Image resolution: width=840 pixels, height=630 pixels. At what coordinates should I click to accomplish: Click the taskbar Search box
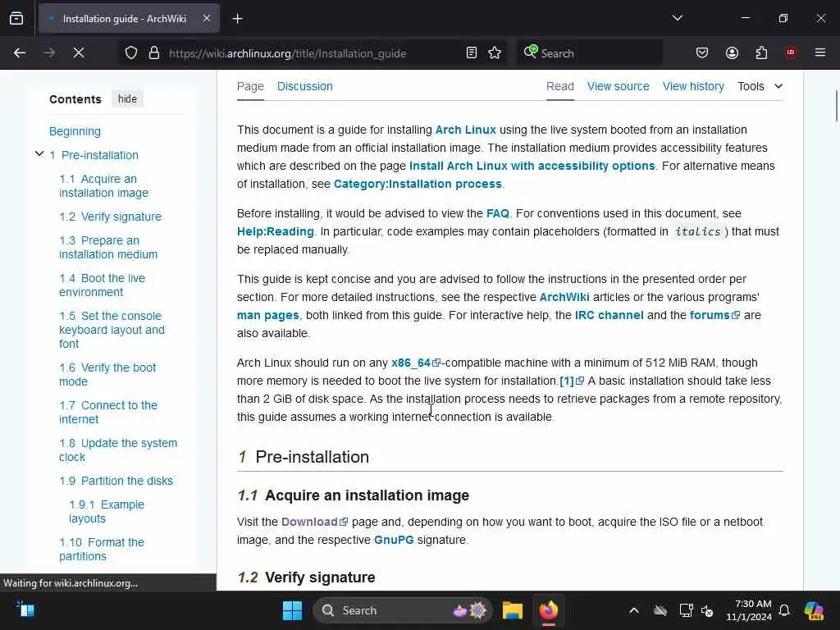[404, 610]
